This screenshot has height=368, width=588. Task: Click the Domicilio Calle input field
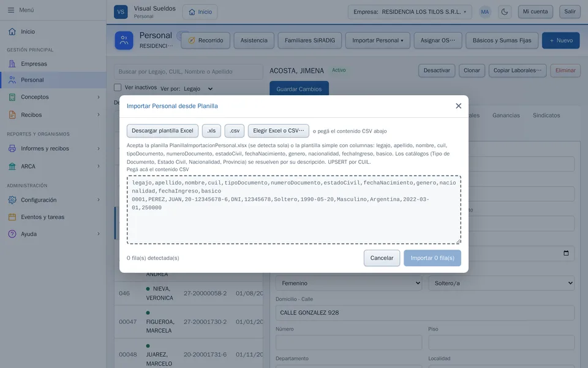click(425, 313)
